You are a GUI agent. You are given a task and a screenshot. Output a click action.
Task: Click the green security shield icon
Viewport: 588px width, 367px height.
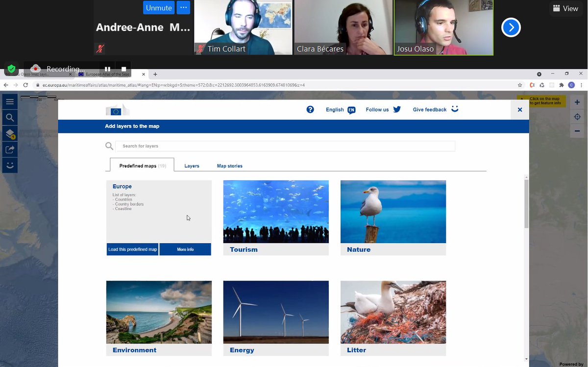pos(11,69)
